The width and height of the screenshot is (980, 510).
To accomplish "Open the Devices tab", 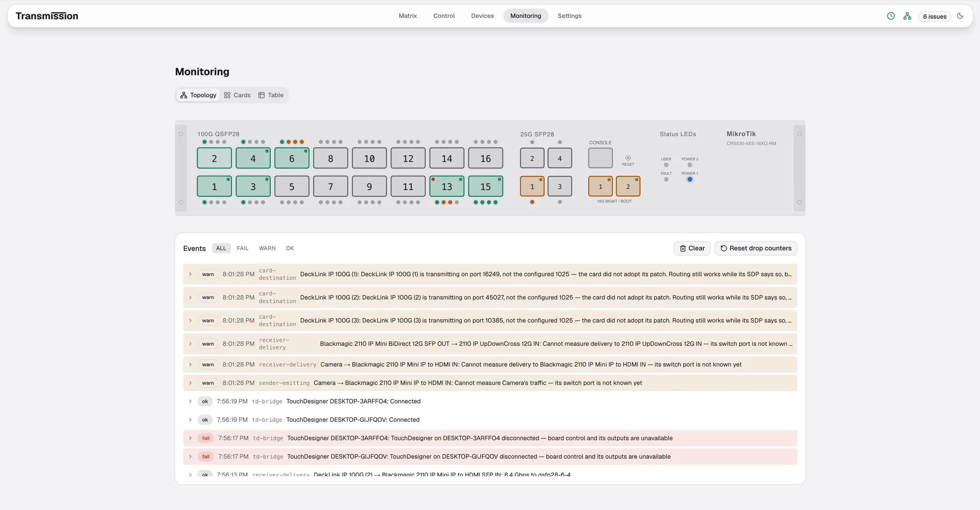I will coord(482,16).
